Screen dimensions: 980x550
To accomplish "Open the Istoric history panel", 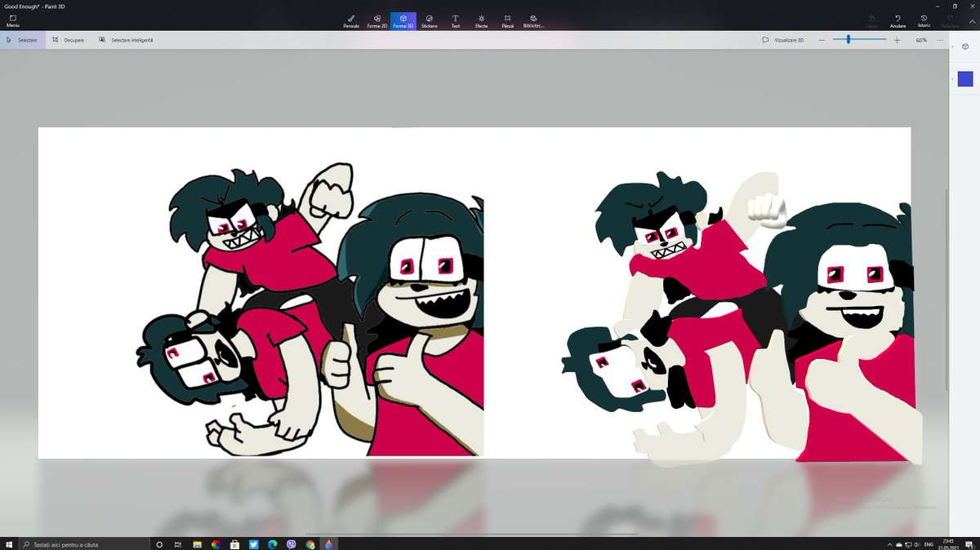I will pyautogui.click(x=924, y=21).
